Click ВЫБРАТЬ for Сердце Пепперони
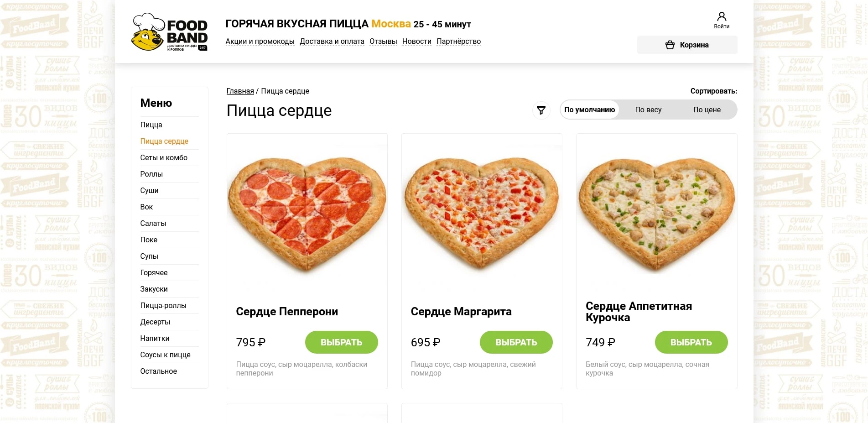 [341, 342]
